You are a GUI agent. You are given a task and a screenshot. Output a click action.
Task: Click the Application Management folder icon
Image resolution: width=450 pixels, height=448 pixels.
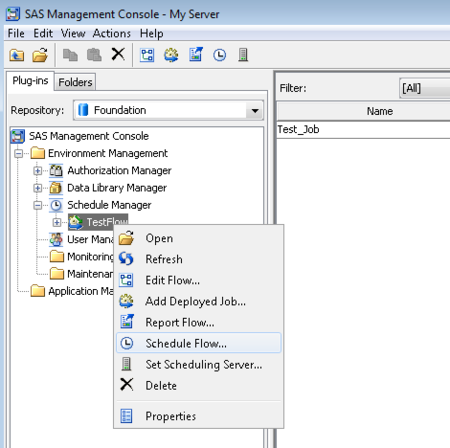click(x=37, y=291)
